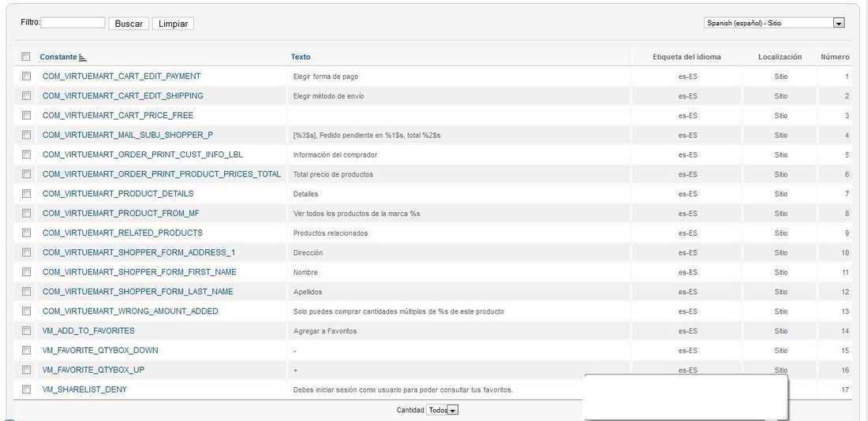Image resolution: width=868 pixels, height=421 pixels.
Task: Click the 'Dirección' text cell
Action: tap(308, 253)
